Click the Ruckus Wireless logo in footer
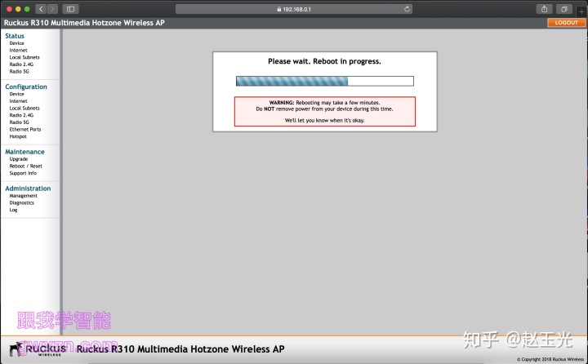Viewport: 588px width, 364px height. [38, 349]
